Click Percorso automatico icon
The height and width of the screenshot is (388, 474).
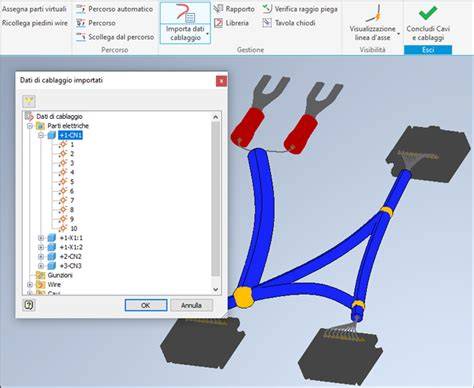click(x=81, y=9)
